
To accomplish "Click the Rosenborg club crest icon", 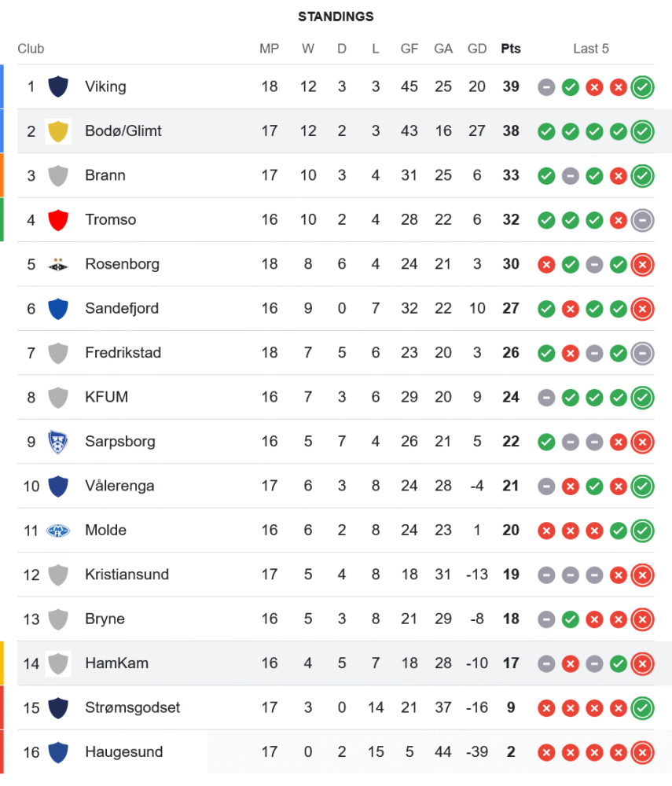I will click(x=58, y=264).
